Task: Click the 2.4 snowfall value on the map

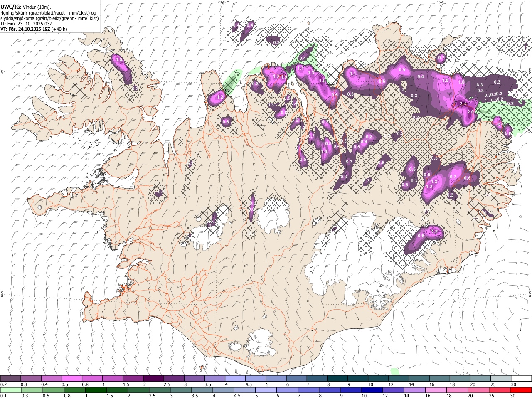Action: pos(463,103)
